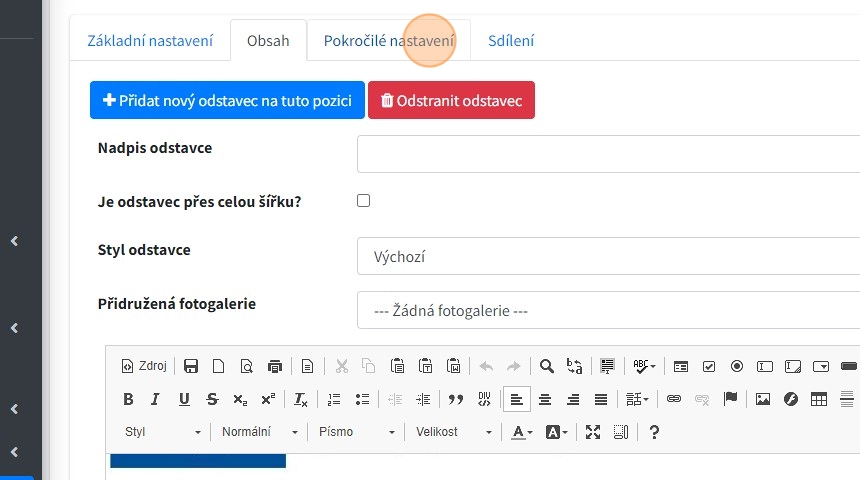Image resolution: width=860 pixels, height=480 pixels.
Task: Insert a numbered list
Action: point(334,399)
